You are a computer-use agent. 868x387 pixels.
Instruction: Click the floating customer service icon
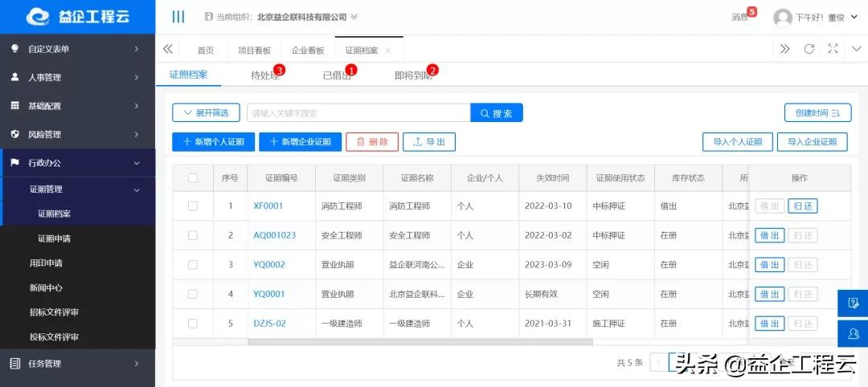(853, 333)
